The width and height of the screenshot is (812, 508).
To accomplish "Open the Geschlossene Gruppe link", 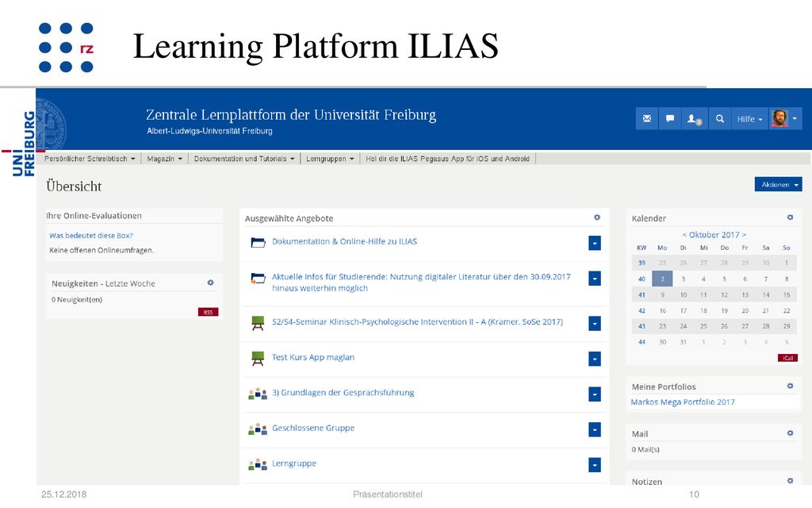I will click(313, 428).
